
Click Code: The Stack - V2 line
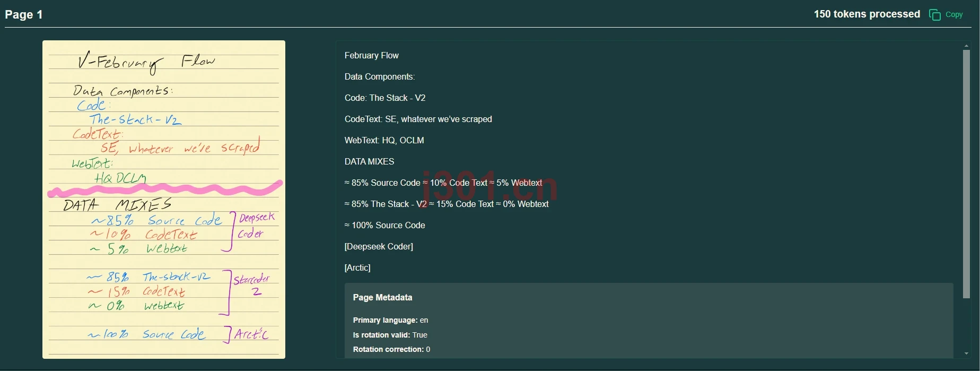click(x=385, y=98)
